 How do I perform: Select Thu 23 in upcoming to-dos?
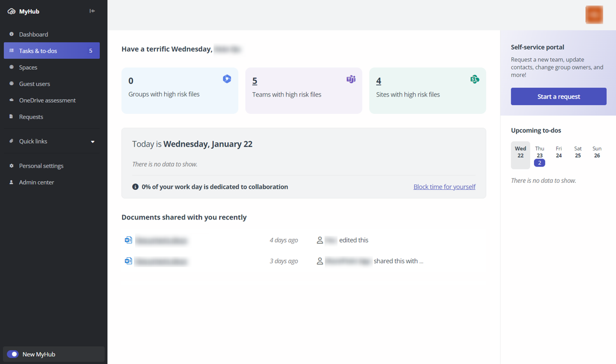click(x=539, y=155)
